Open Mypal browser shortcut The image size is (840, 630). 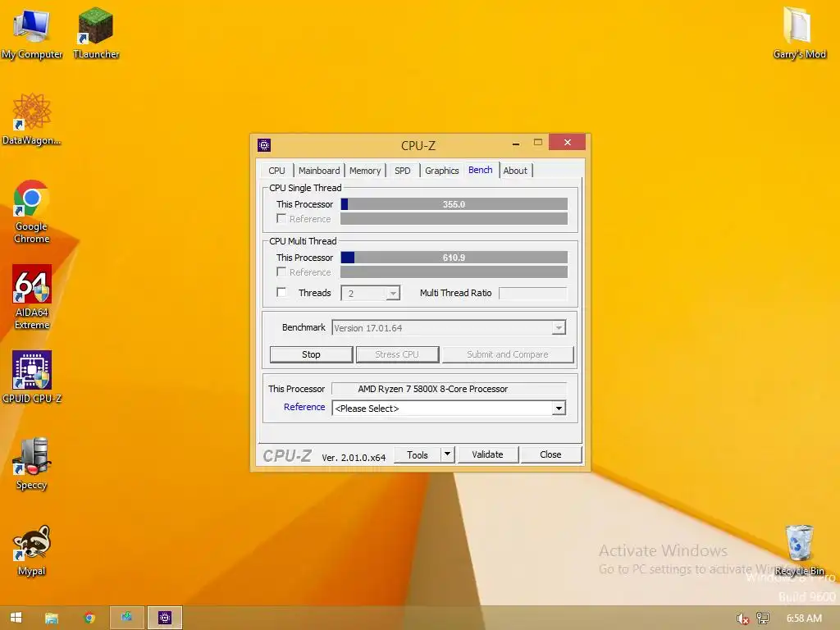point(32,550)
